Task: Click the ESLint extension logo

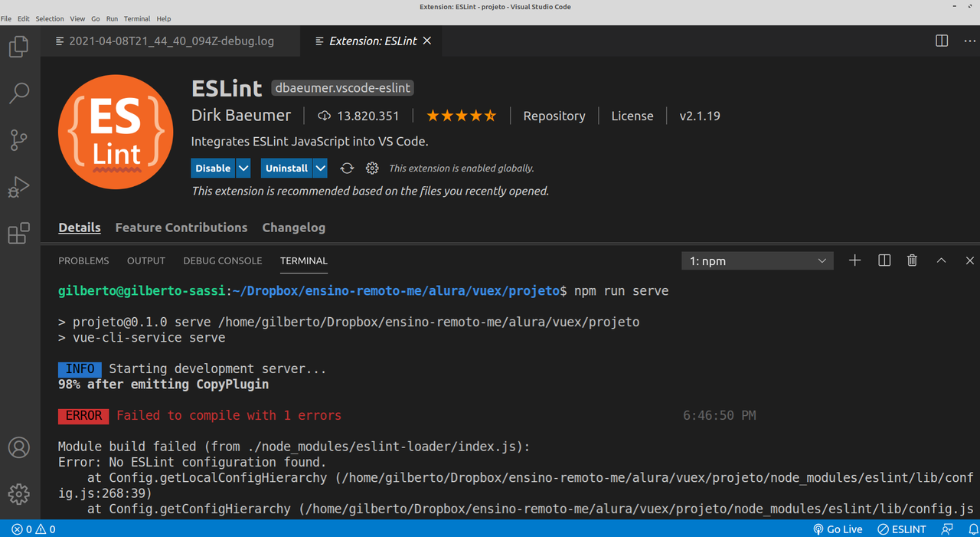Action: pos(115,132)
